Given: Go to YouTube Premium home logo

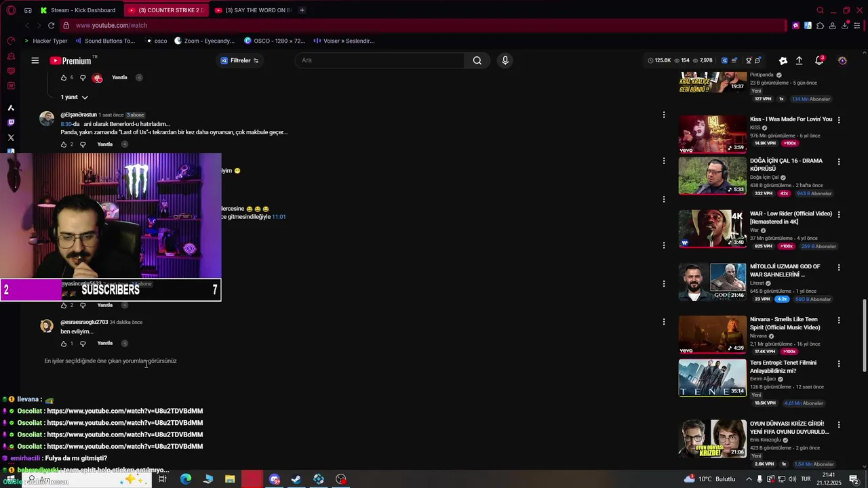Looking at the screenshot, I should click(71, 60).
